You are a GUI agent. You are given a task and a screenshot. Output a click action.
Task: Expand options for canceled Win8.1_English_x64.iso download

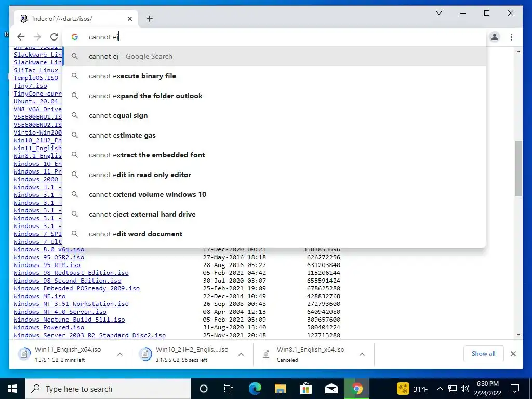coord(362,354)
